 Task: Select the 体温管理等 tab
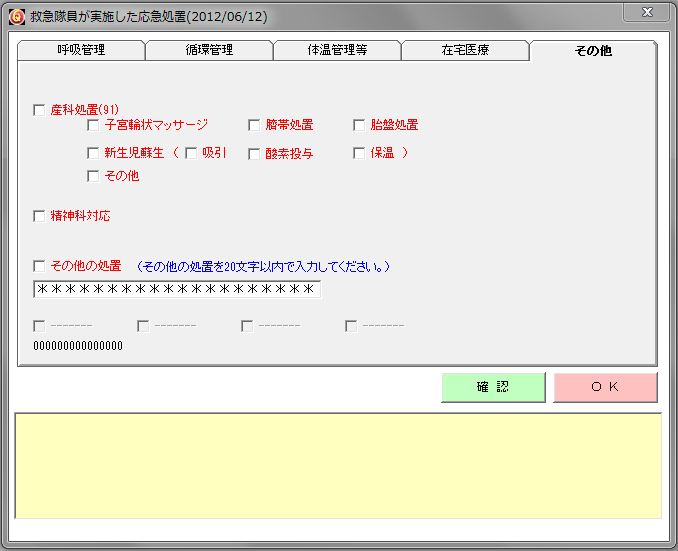(337, 50)
